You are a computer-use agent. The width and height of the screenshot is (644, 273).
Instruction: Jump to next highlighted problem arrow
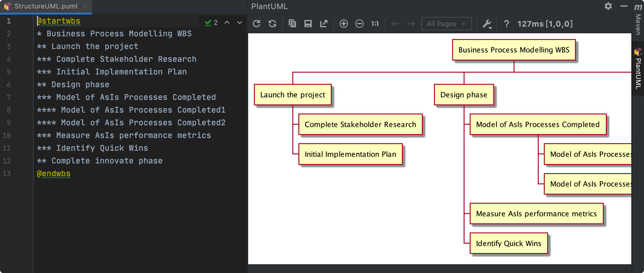pos(240,23)
